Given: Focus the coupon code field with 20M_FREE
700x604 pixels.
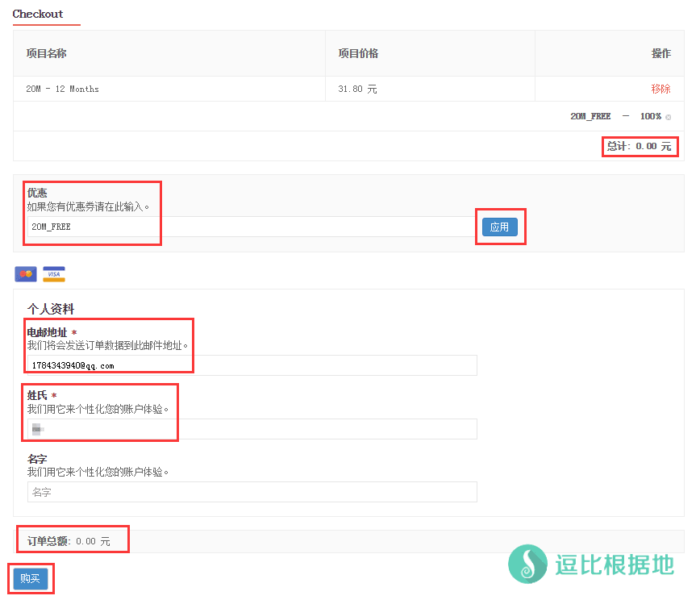Looking at the screenshot, I should (x=250, y=227).
